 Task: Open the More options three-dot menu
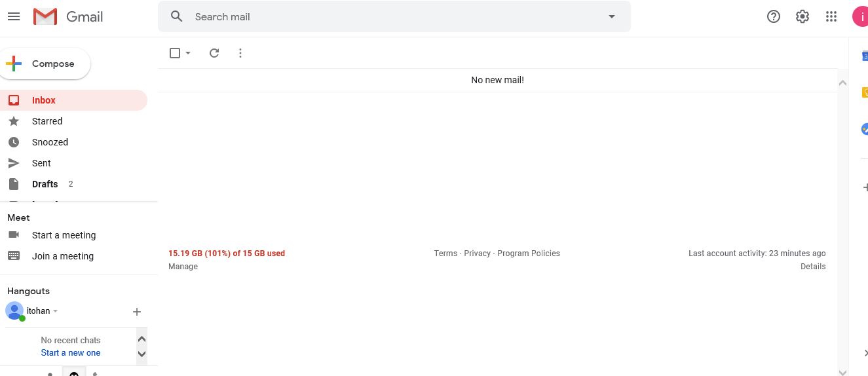[x=240, y=53]
